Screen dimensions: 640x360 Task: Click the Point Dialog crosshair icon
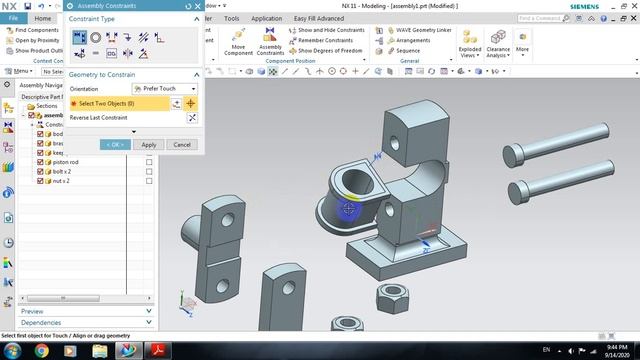pos(190,104)
